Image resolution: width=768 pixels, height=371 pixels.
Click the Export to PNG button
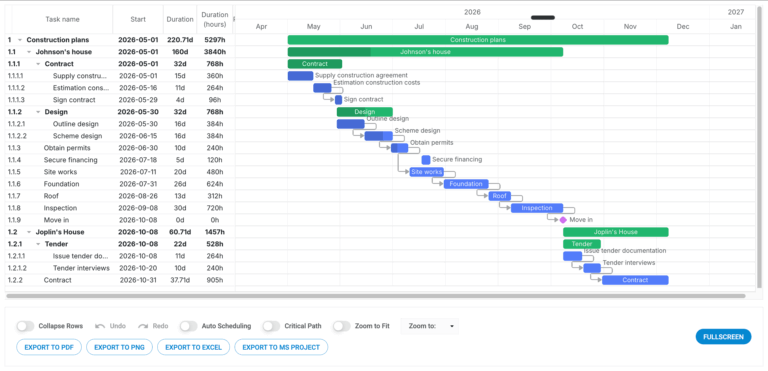(120, 347)
